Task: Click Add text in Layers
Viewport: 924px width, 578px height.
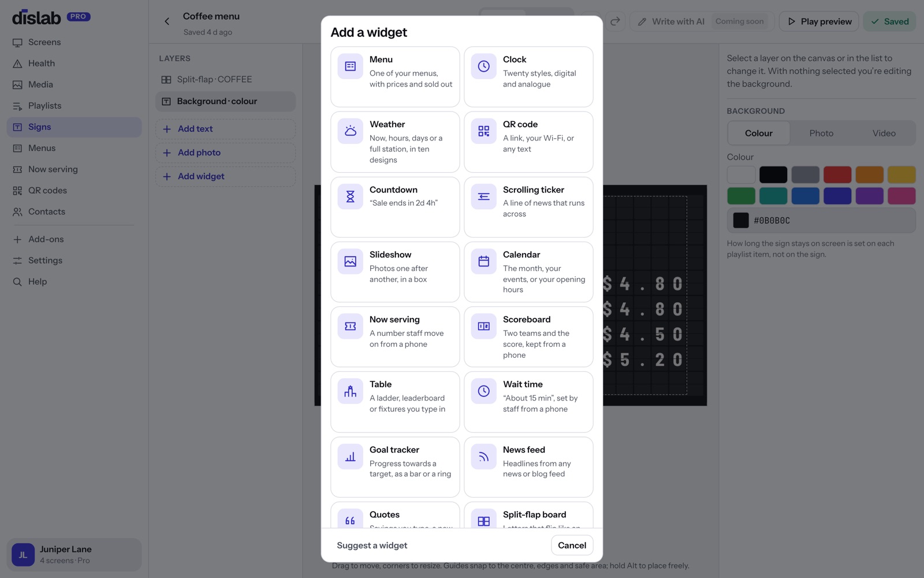Action: coord(225,129)
